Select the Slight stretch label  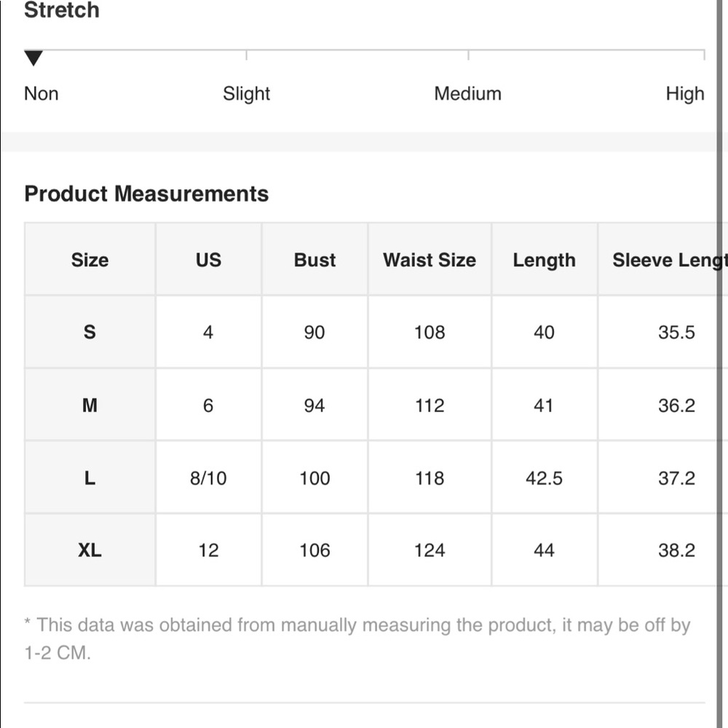[x=246, y=94]
